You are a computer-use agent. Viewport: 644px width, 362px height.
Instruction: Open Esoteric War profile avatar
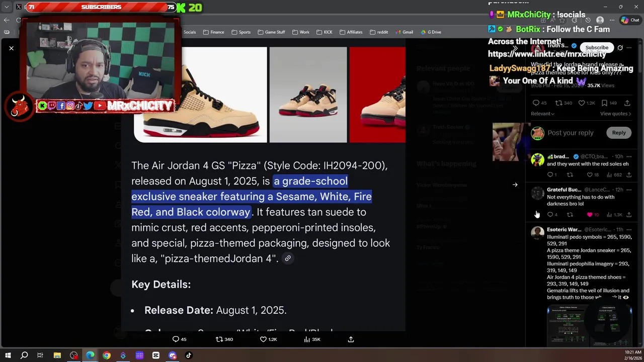537,232
